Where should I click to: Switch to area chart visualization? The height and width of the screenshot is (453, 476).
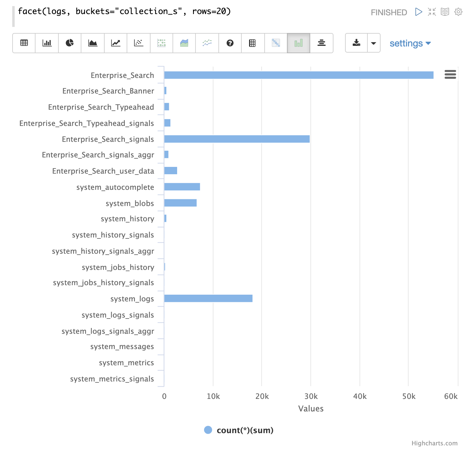click(x=93, y=43)
